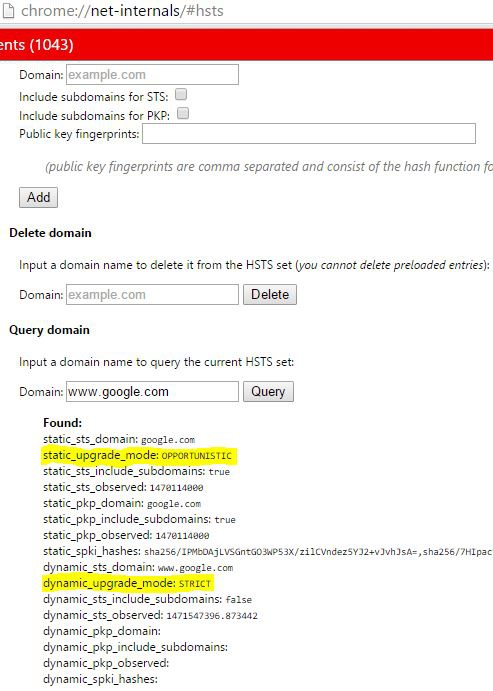Viewport: 493px width, 691px height.
Task: Click the page icon beside the URL
Action: tap(7, 11)
